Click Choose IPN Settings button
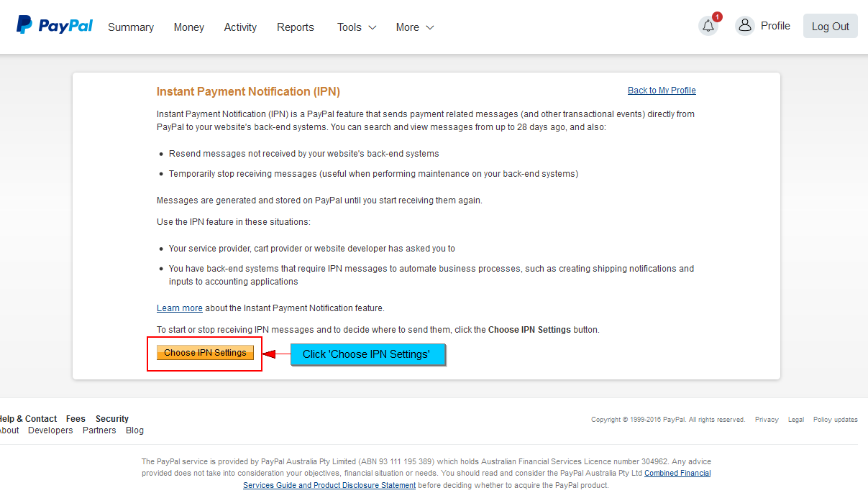868x498 pixels. (205, 353)
